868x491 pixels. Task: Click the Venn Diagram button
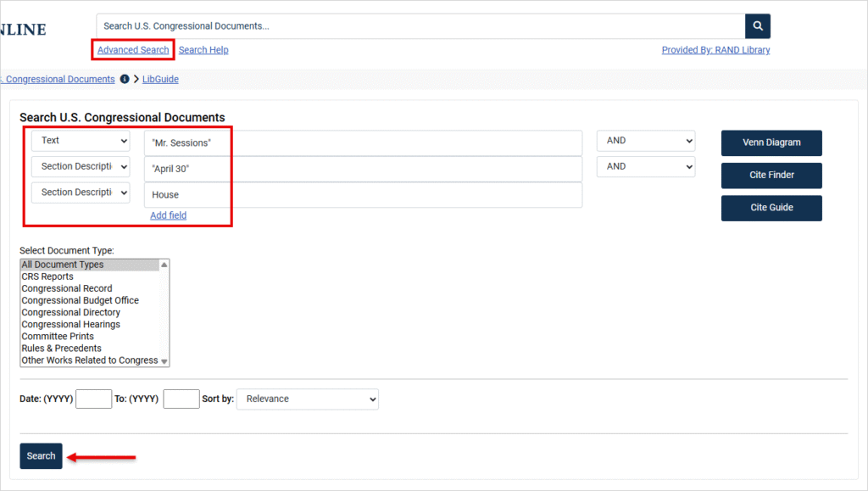point(771,142)
